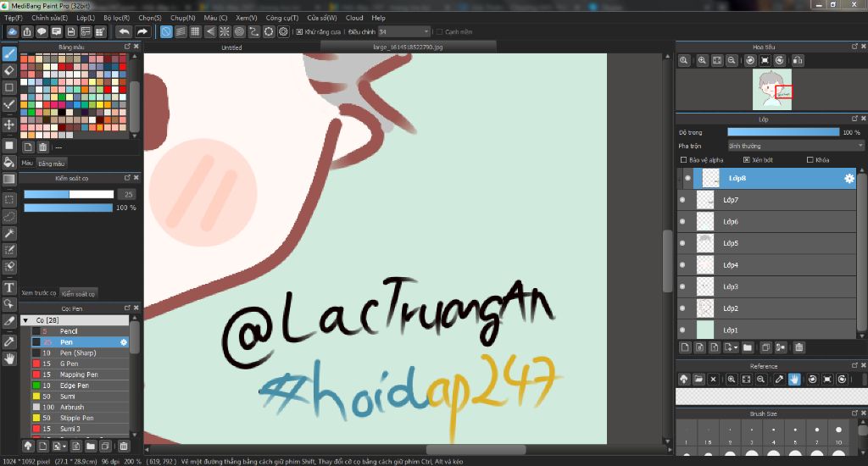868x466 pixels.
Task: Toggle the Khử răng cưa checkbox
Action: pos(299,32)
